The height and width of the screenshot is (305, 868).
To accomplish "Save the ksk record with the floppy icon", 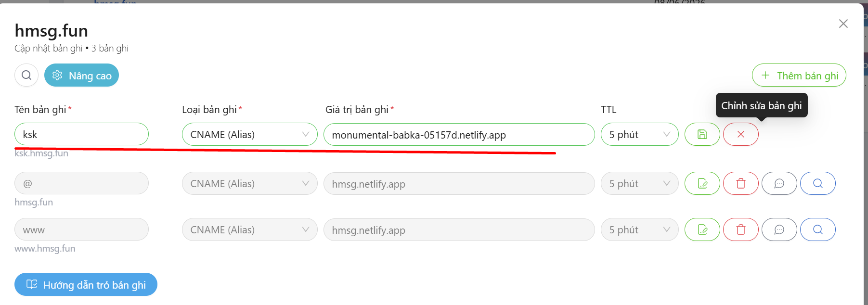I will [x=702, y=135].
